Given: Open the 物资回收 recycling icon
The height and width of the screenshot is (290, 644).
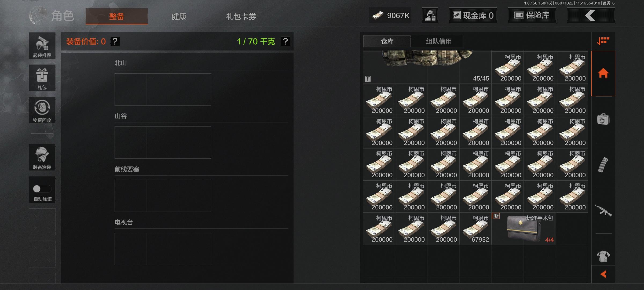Looking at the screenshot, I should point(42,110).
